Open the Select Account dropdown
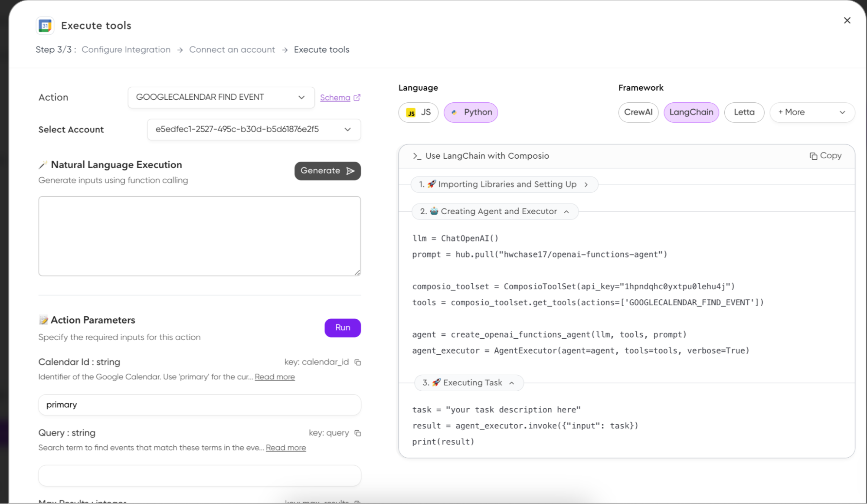Viewport: 867px width, 504px height. coord(254,129)
